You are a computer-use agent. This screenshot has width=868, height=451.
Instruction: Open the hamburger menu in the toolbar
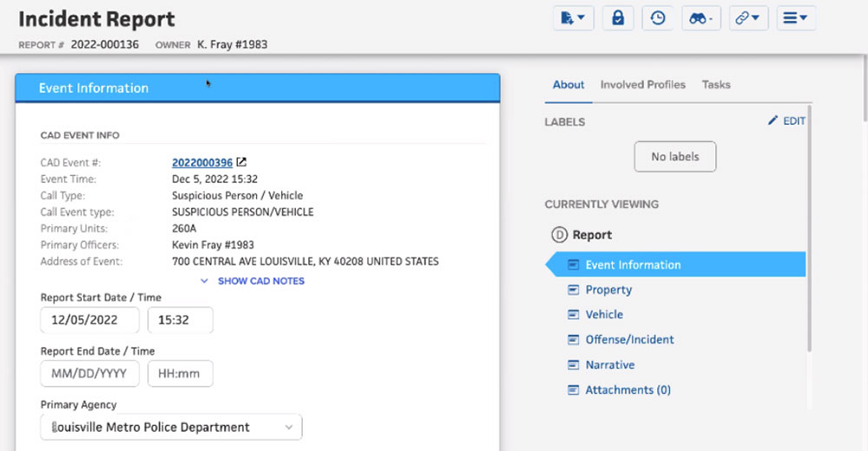[796, 18]
